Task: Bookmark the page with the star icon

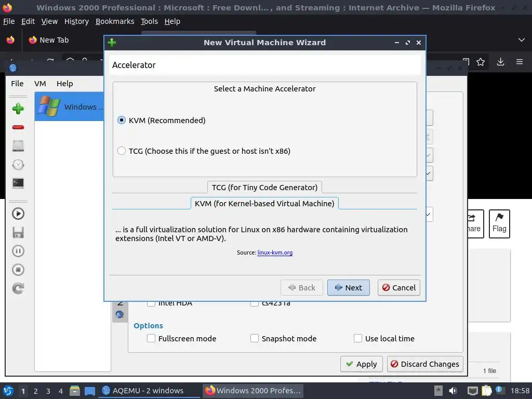Action: pos(481,62)
